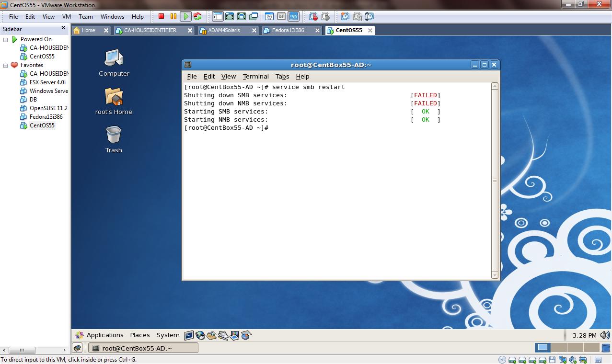Viewport: 612px width, 364px height.
Task: Select the DB virtual machine in Favorites
Action: 33,100
